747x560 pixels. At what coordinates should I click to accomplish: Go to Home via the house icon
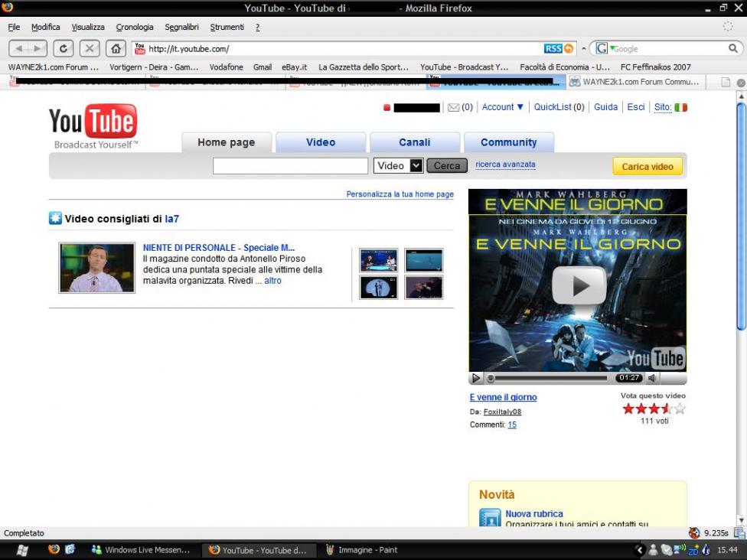[x=116, y=48]
